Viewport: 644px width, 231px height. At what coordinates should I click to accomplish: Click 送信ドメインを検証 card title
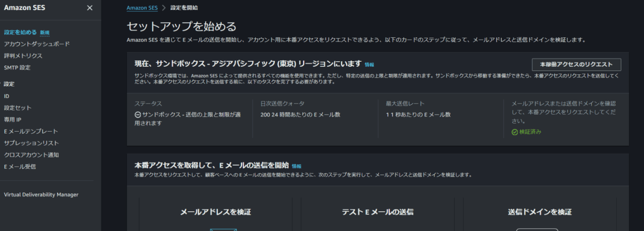(x=540, y=212)
